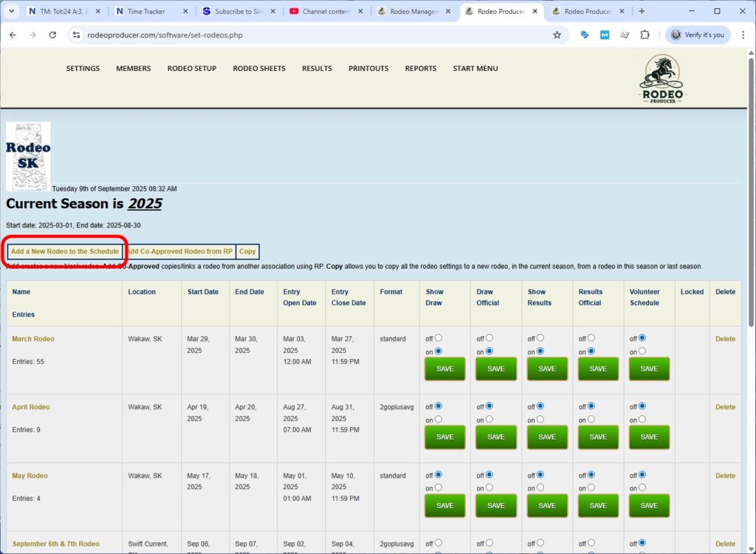Image resolution: width=756 pixels, height=554 pixels.
Task: Expand the tab search dropdown arrow
Action: coord(12,11)
